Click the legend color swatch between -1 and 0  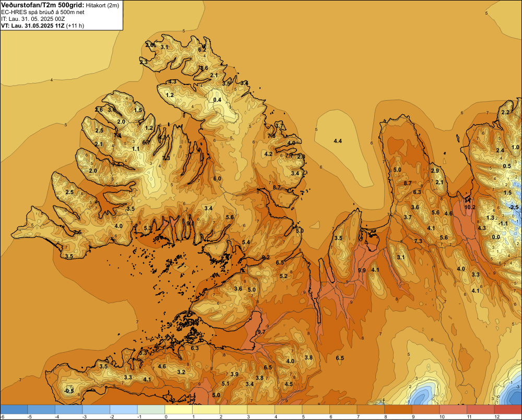pos(151,409)
